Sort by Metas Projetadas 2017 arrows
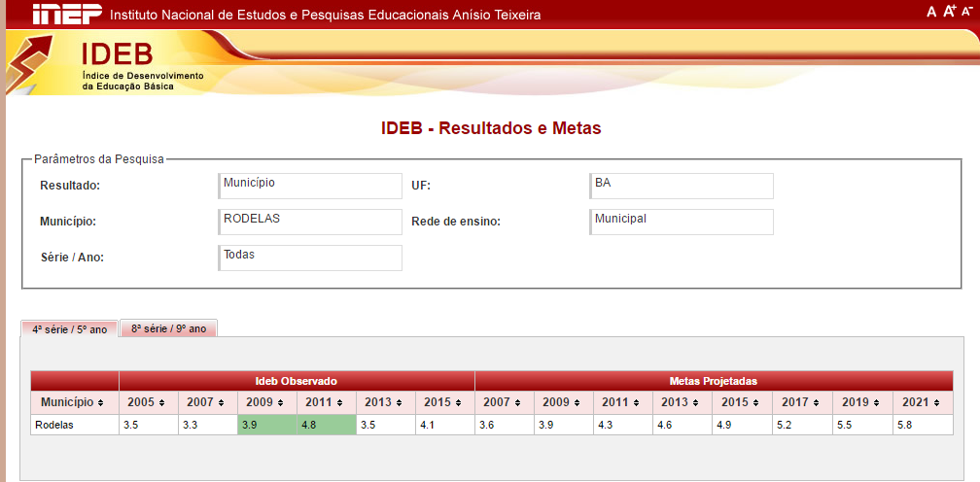Image resolution: width=980 pixels, height=482 pixels. (x=817, y=402)
